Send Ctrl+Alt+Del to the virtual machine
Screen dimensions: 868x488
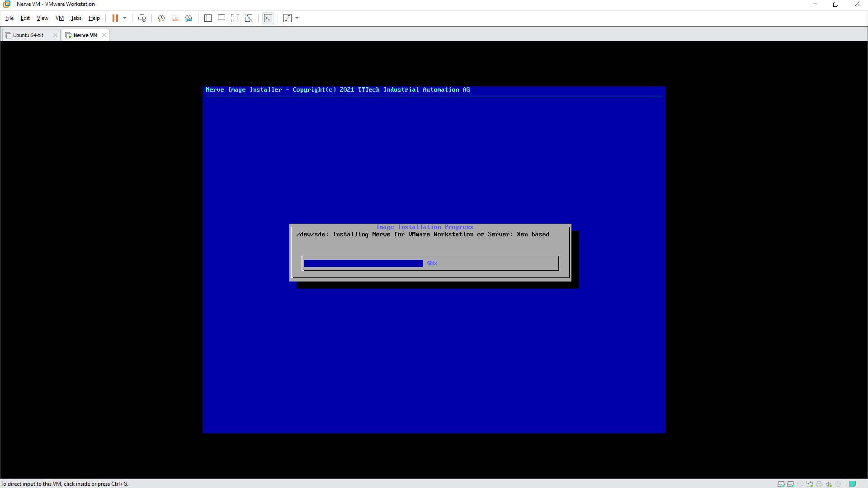click(142, 18)
